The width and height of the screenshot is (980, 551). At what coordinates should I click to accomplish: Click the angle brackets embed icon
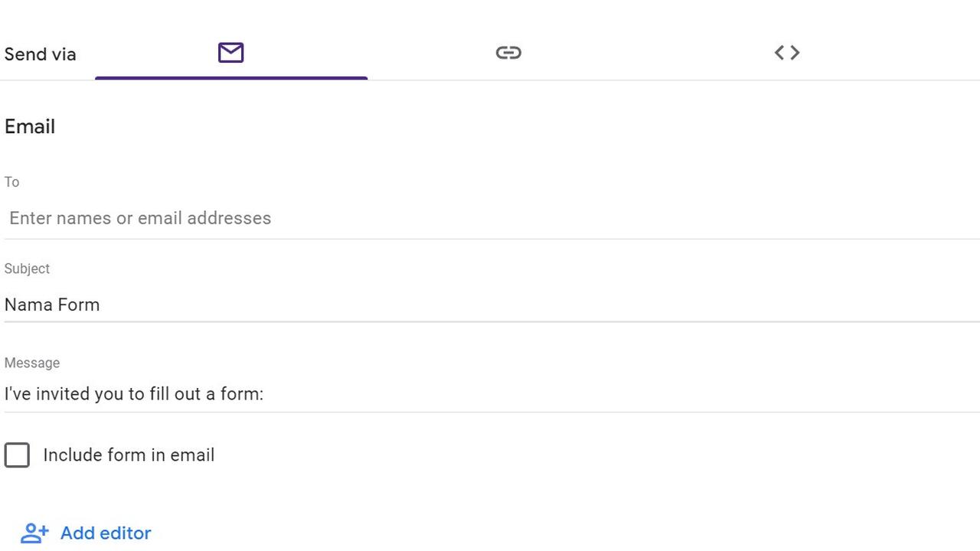(x=786, y=53)
